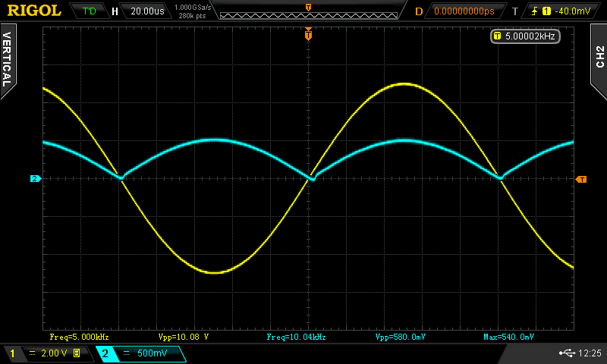Click the RIGOL logo
This screenshot has height=364, width=607.
[34, 11]
